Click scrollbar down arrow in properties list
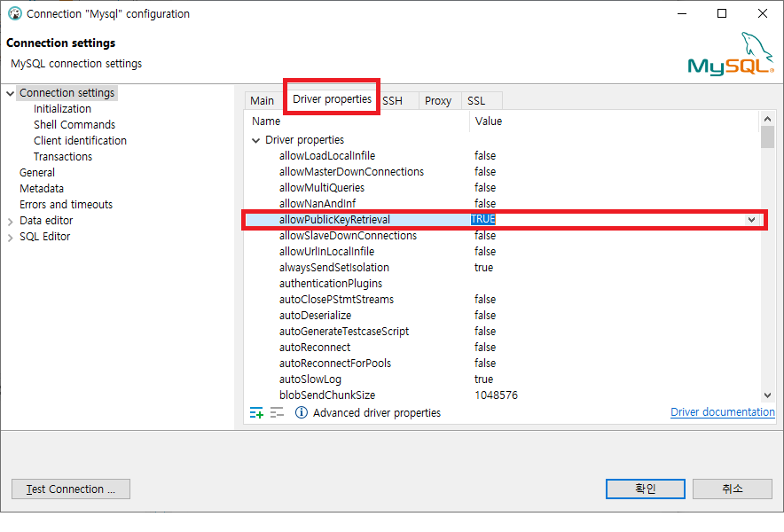 [x=767, y=395]
